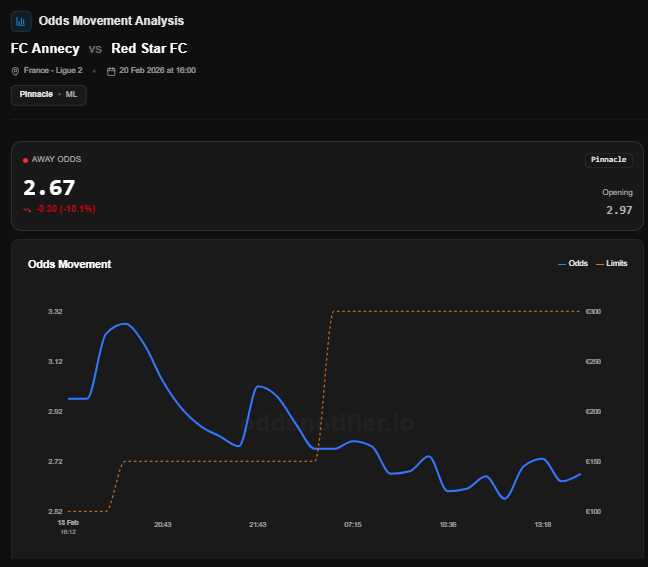Click the 3.32 y-axis label

(x=55, y=312)
